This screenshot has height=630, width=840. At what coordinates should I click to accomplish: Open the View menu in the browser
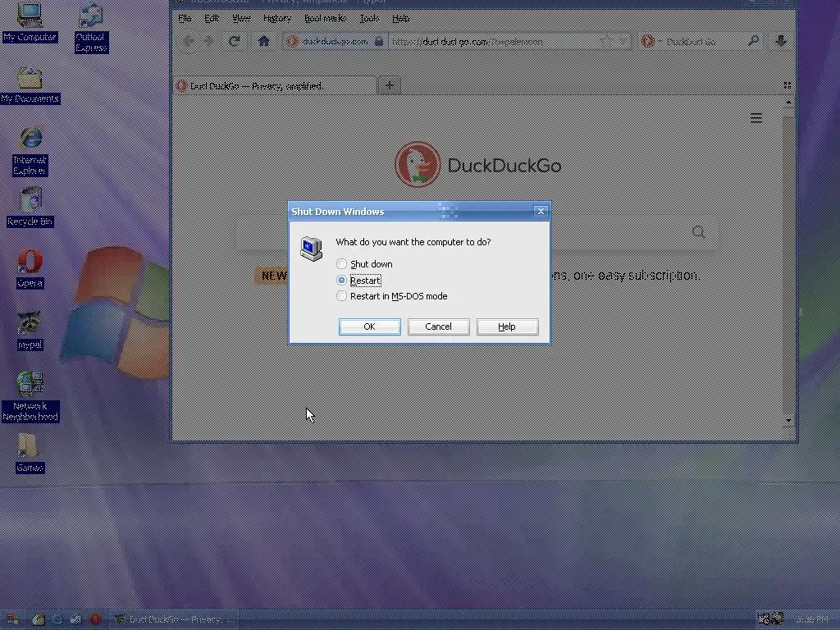(241, 18)
